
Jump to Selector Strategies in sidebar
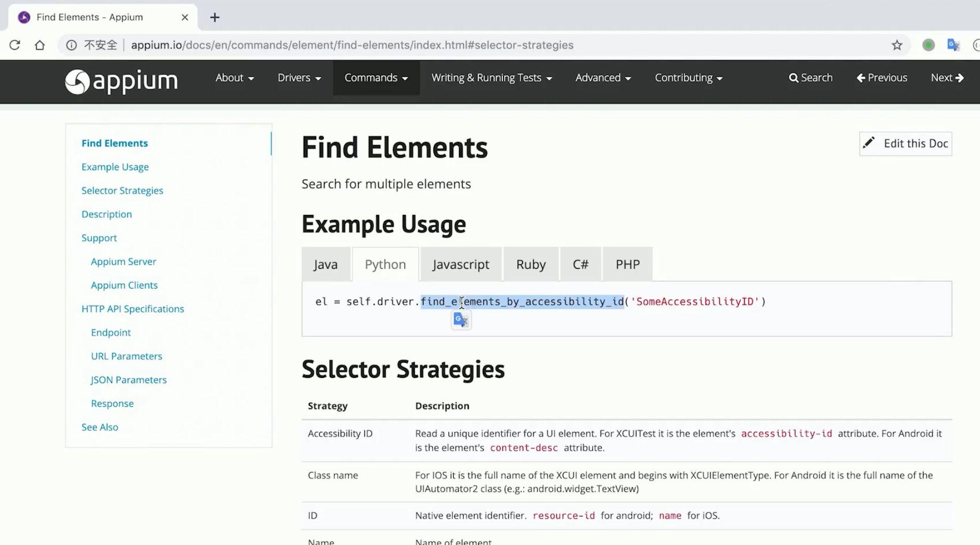pos(122,190)
